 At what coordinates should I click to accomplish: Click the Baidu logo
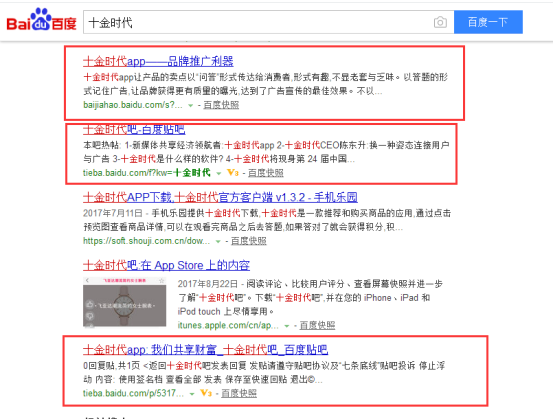[x=41, y=20]
